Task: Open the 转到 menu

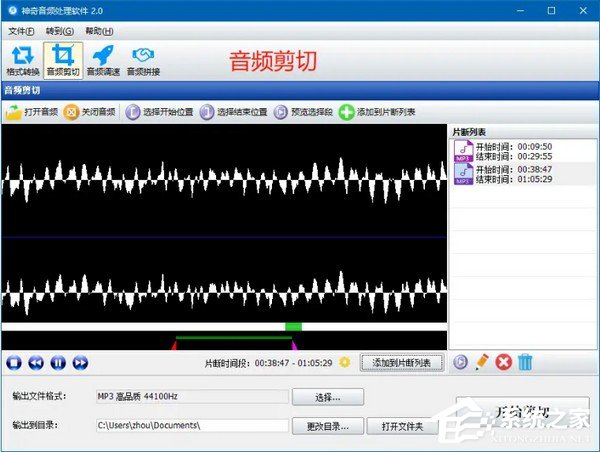Action: (61, 32)
